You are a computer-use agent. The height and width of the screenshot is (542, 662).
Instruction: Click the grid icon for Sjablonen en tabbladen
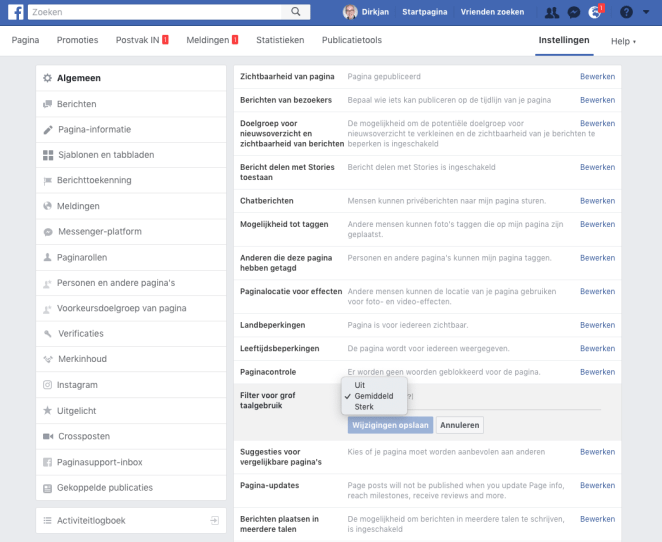pos(48,155)
